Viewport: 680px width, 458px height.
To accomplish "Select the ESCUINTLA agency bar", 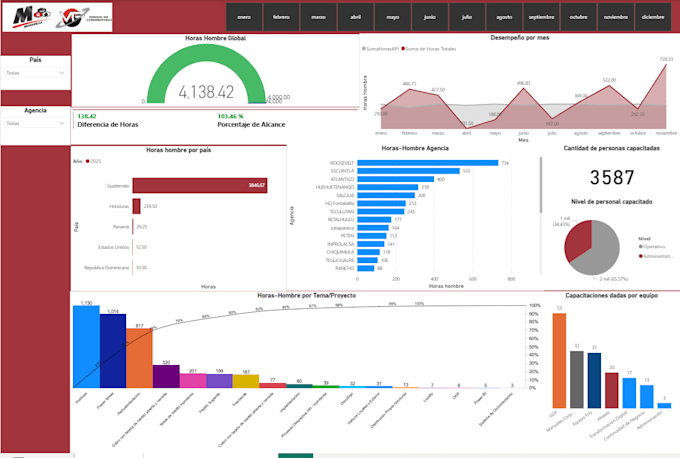I will 409,171.
